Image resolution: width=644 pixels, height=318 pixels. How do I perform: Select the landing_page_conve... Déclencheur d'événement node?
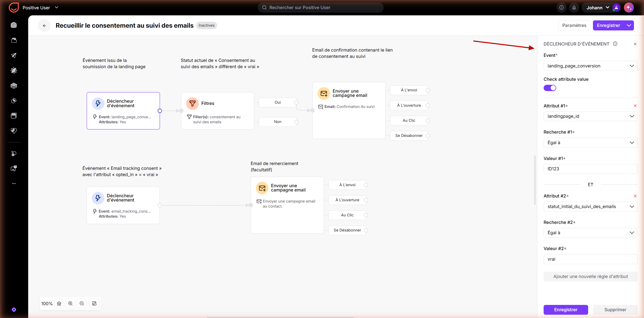tap(123, 111)
